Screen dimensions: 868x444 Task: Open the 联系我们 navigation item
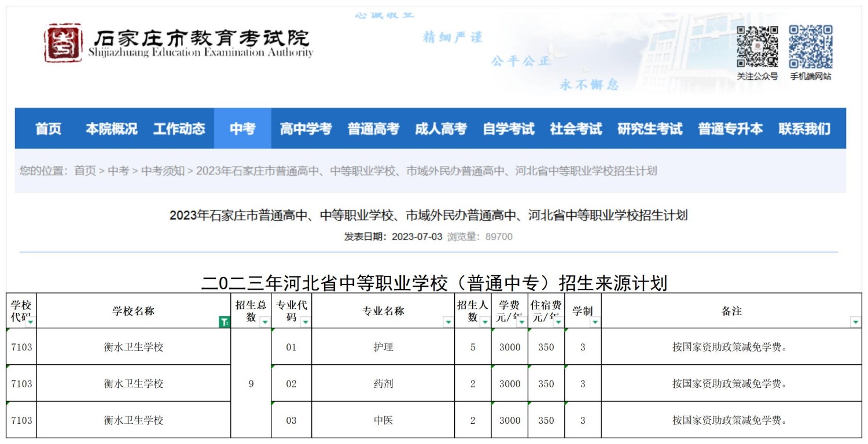point(804,129)
